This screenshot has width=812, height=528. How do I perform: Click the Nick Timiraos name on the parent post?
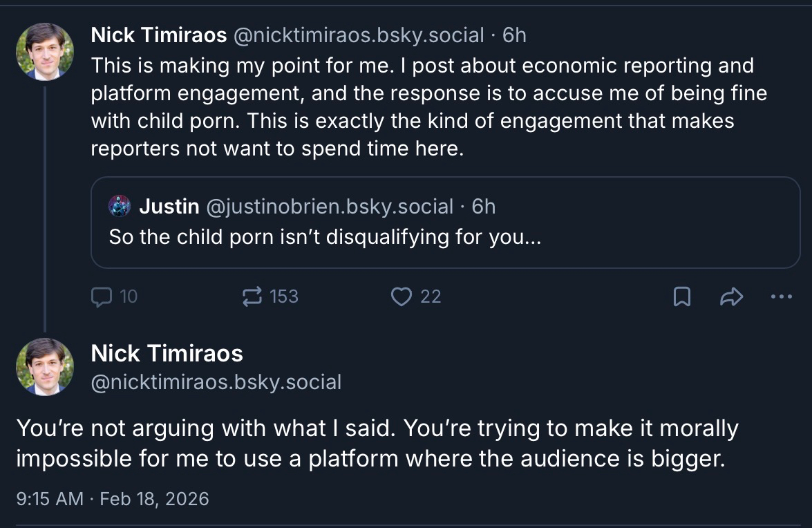pos(159,35)
